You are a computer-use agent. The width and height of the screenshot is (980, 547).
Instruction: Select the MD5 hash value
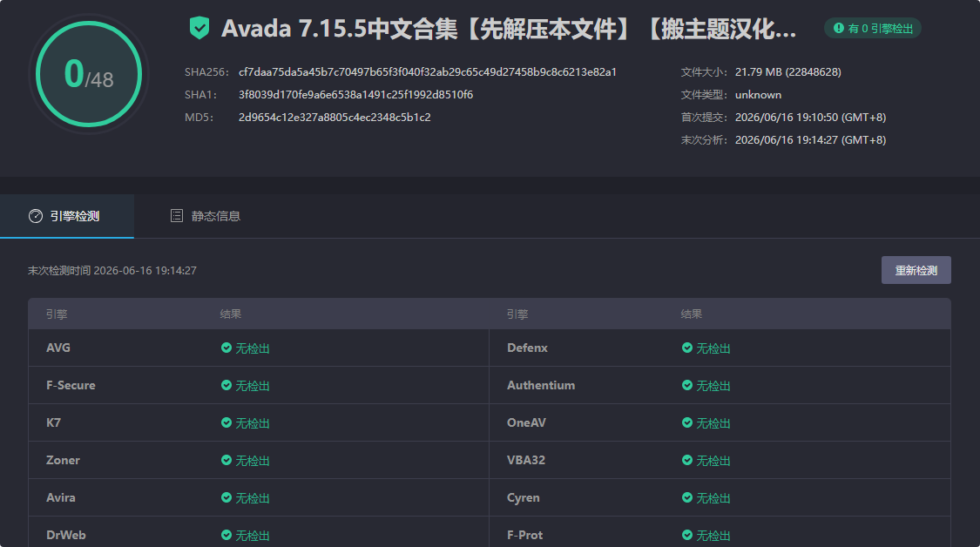(335, 117)
